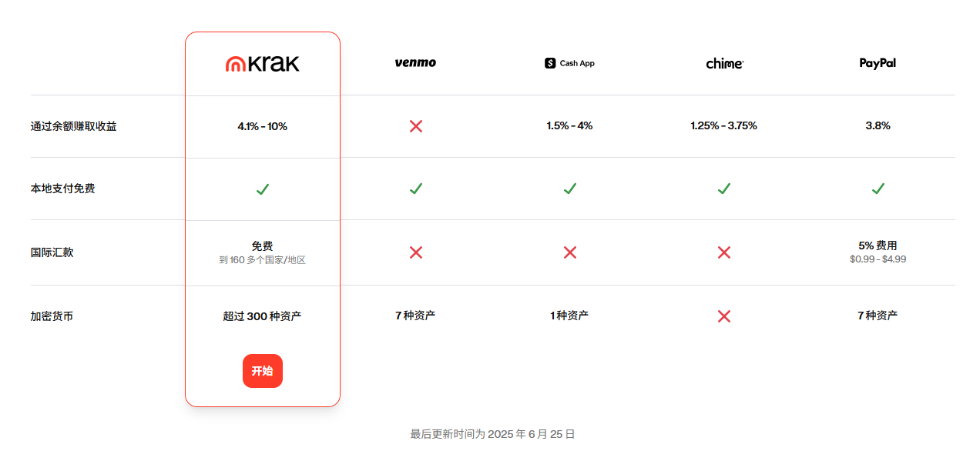
Task: Click red X for Cash App international remittance
Action: click(570, 252)
